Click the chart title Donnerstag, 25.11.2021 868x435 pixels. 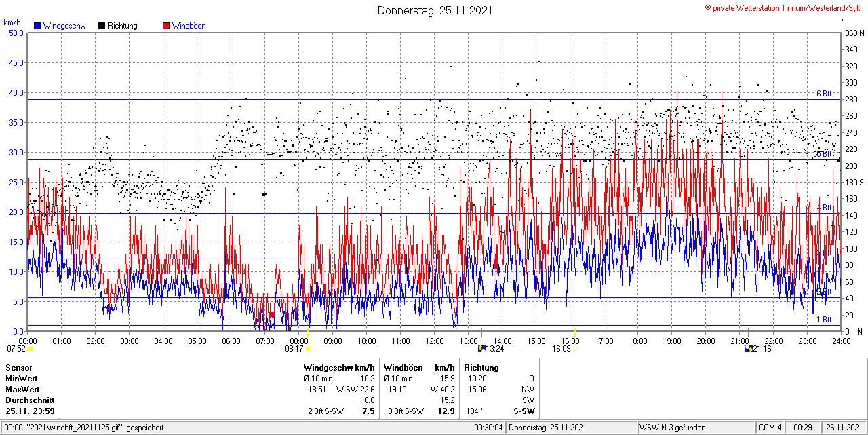pos(435,10)
